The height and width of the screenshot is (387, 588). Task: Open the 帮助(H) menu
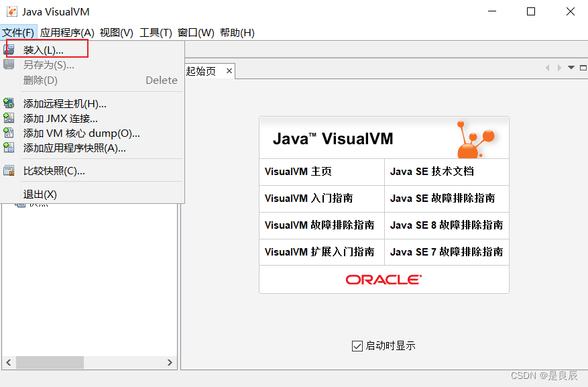tap(237, 33)
